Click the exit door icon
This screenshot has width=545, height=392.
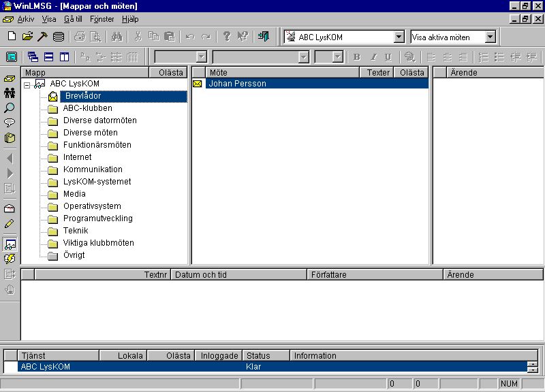point(264,36)
